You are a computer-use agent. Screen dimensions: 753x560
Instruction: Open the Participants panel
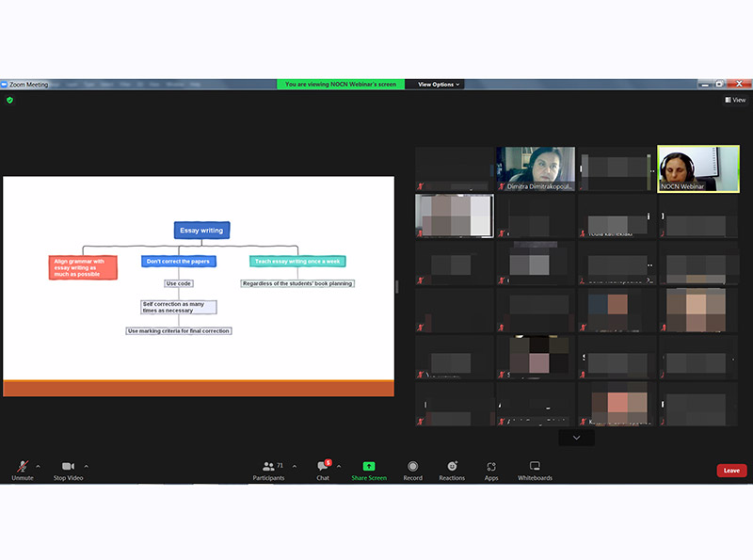click(269, 470)
